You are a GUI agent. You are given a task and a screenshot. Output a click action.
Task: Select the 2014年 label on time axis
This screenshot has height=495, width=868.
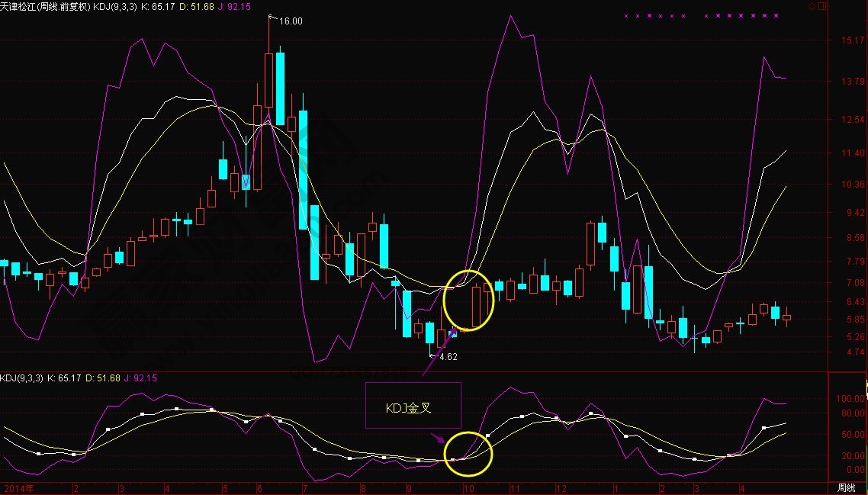(18, 487)
